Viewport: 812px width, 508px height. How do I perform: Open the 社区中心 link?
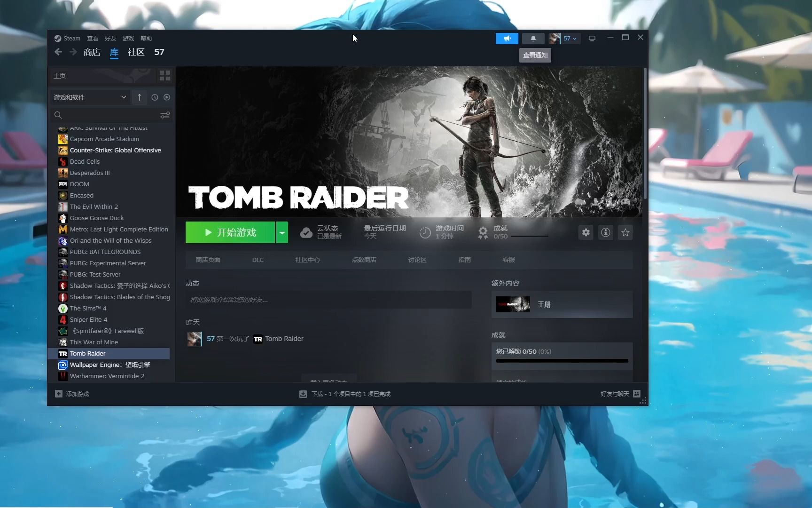click(x=307, y=260)
